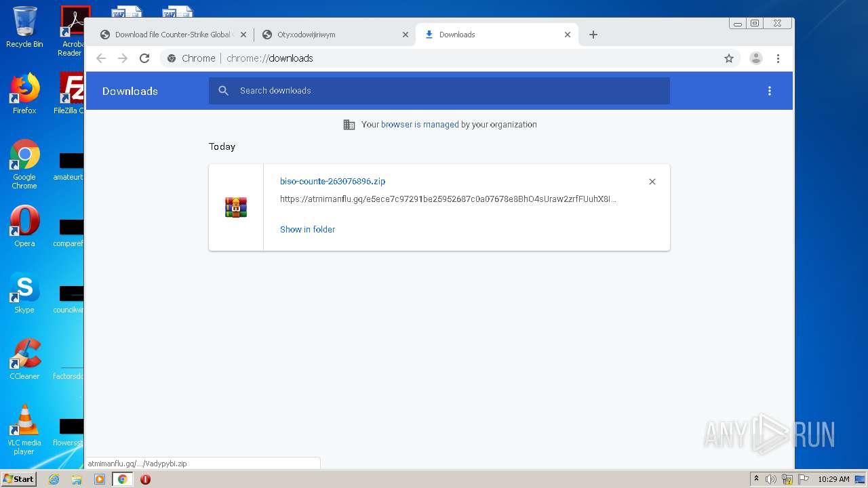This screenshot has width=868, height=488.
Task: Open the Downloads page more actions menu
Action: (770, 91)
